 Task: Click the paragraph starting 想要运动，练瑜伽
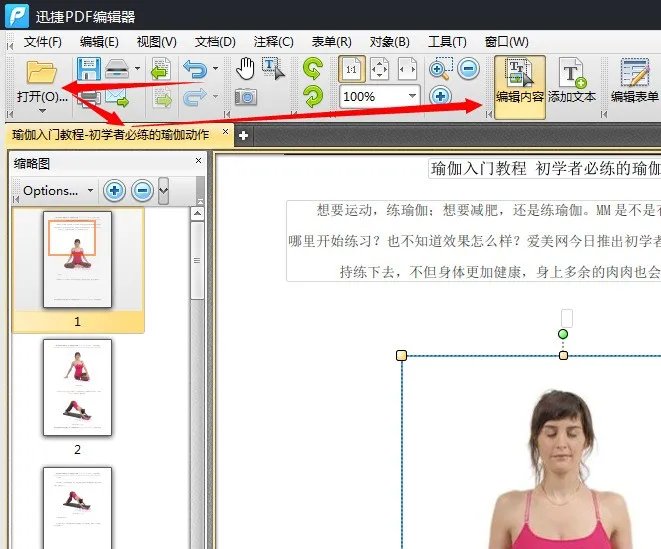click(x=474, y=241)
